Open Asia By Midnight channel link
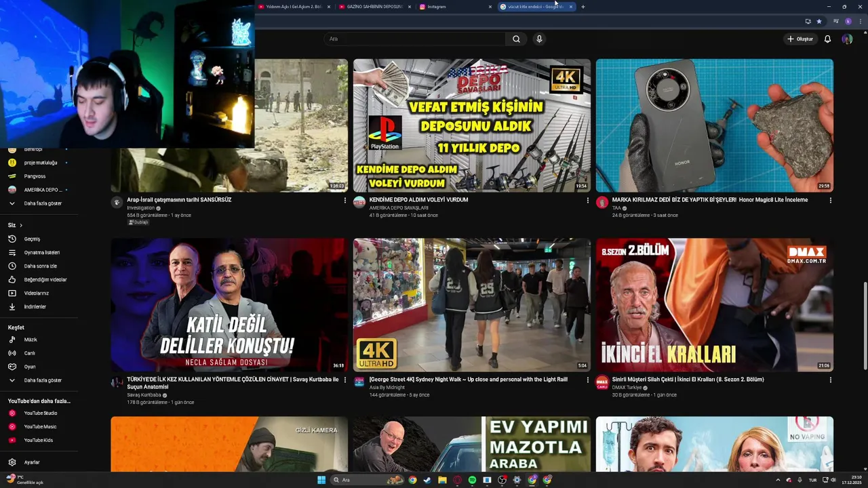 click(x=387, y=388)
